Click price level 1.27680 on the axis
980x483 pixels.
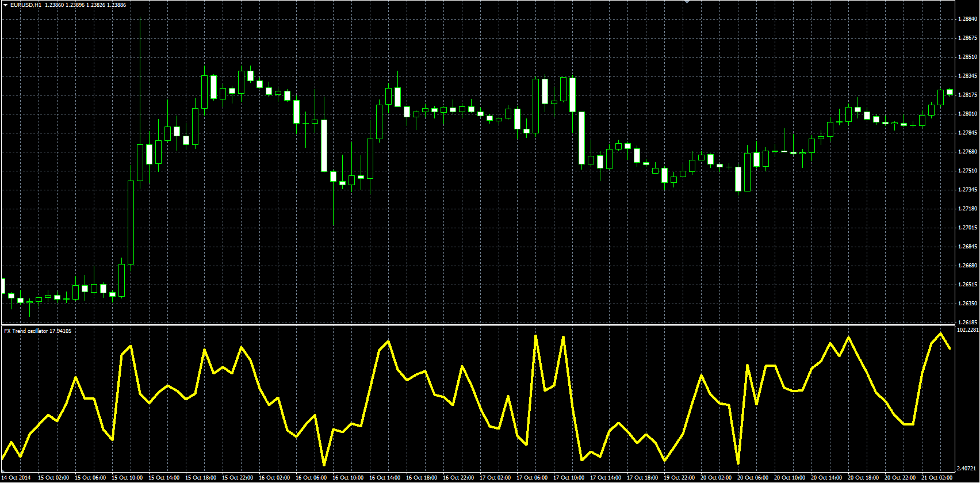coord(968,152)
